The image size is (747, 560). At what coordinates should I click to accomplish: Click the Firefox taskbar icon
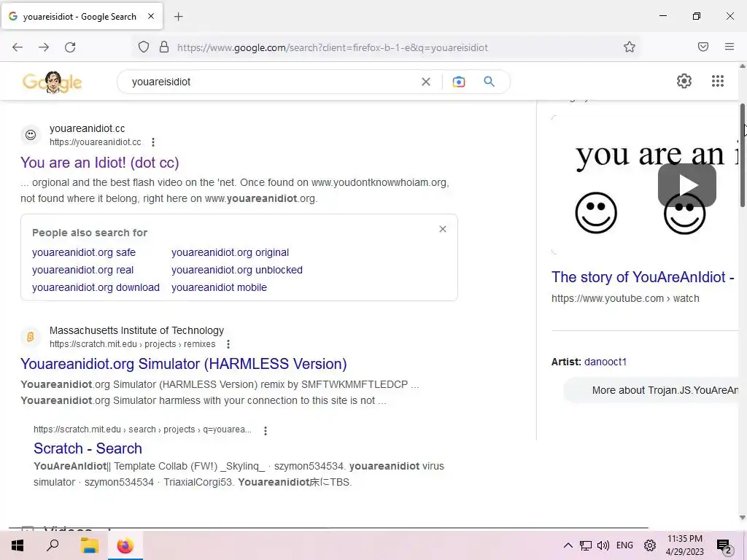[125, 545]
